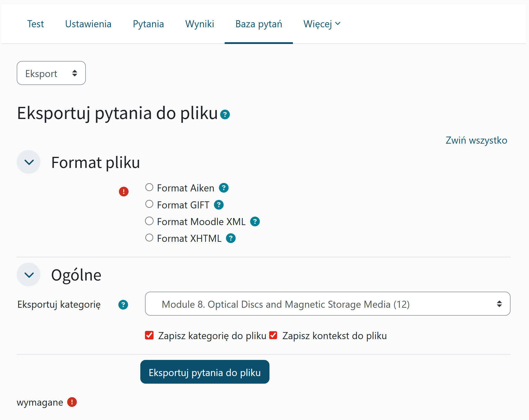This screenshot has height=420, width=529.
Task: Collapse the Ogólne section
Action: click(x=28, y=275)
